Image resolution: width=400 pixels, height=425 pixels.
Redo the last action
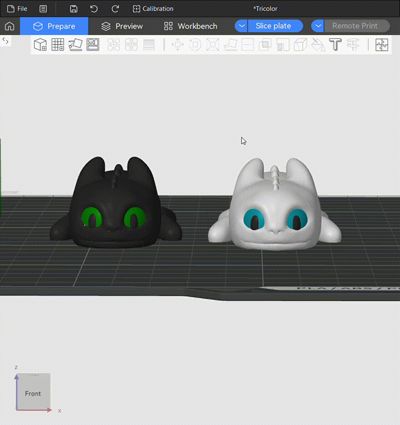[x=115, y=9]
